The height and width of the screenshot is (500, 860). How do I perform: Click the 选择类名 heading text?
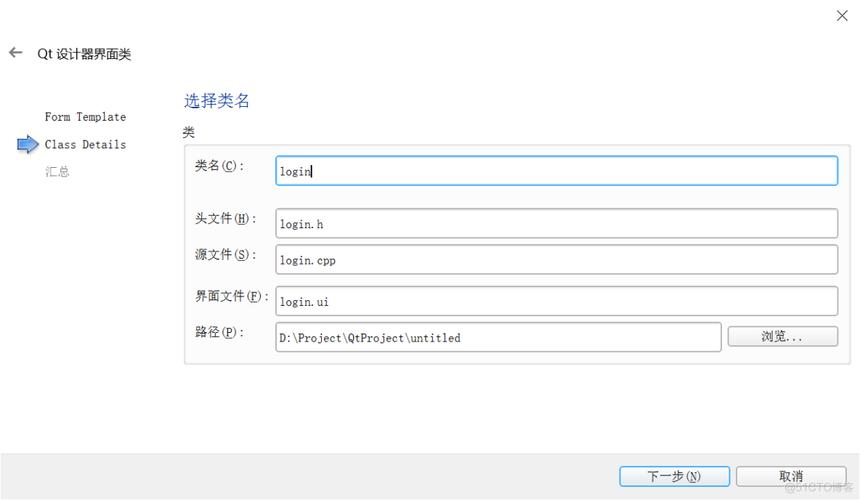216,101
